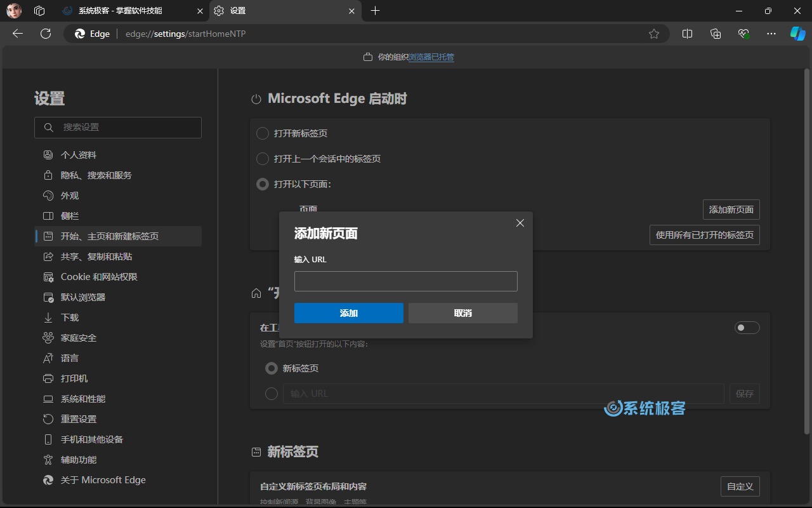
Task: Open the Settings and more menu
Action: click(771, 34)
